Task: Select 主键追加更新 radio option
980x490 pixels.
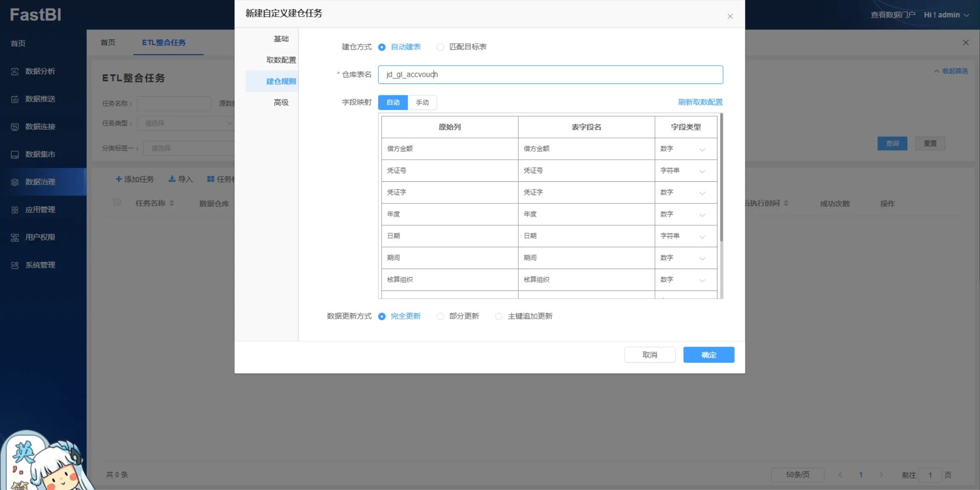Action: coord(499,316)
